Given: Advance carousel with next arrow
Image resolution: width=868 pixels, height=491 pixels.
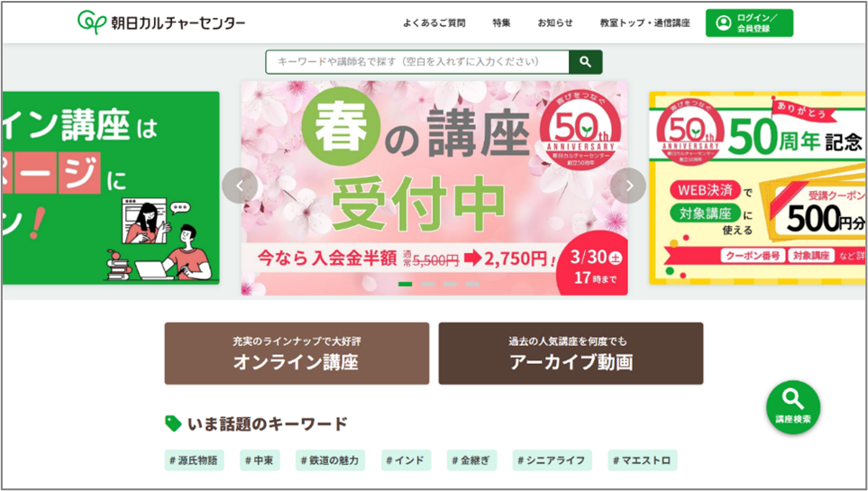Looking at the screenshot, I should coord(628,186).
